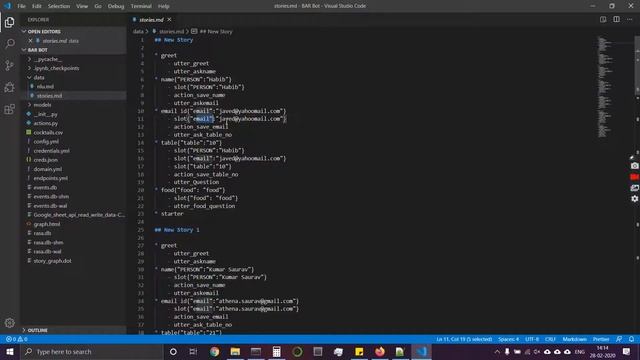The image size is (640, 360).
Task: Change the UTF-8 encoding in status bar
Action: pyautogui.click(x=532, y=339)
